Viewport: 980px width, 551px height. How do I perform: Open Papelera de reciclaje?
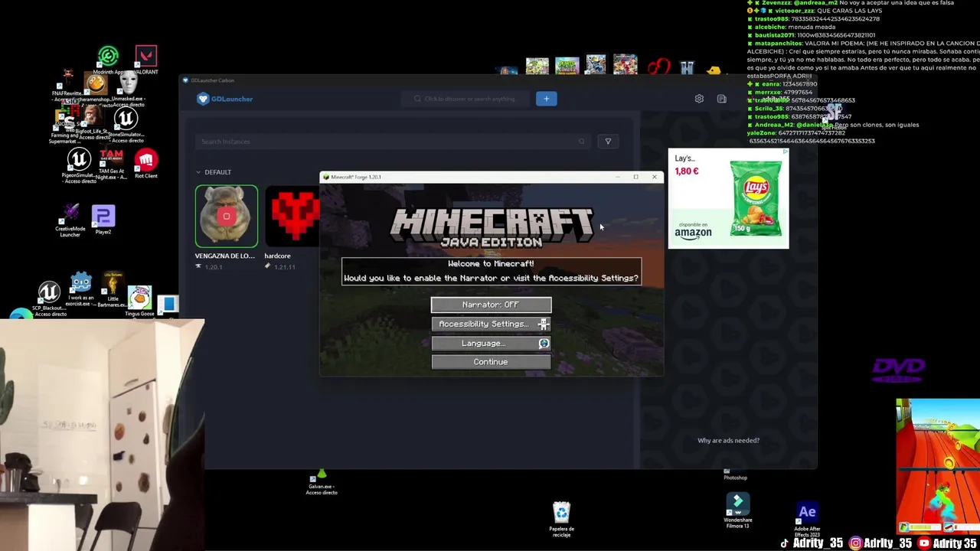tap(561, 519)
